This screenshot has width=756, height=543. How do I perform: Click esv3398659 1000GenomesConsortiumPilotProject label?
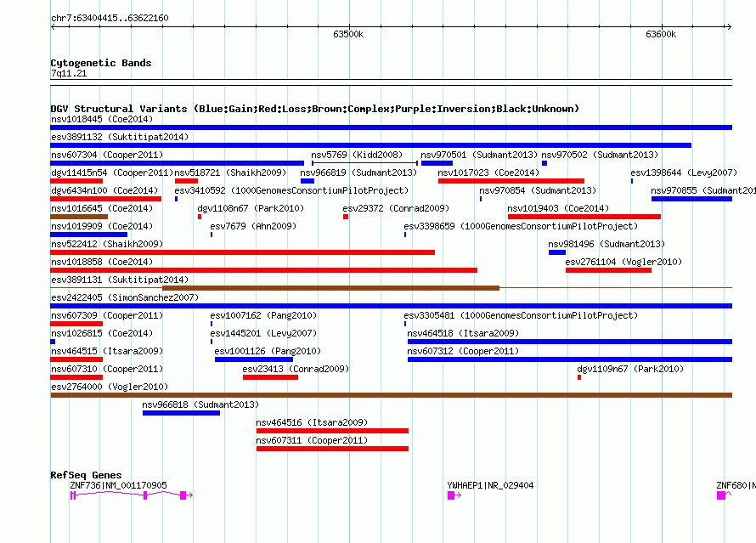[x=521, y=226]
